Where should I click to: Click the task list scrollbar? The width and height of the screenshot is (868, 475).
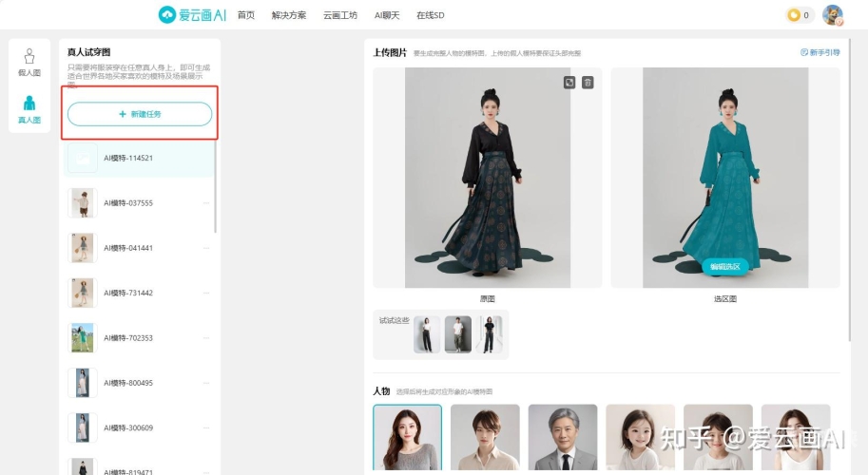tap(216, 186)
